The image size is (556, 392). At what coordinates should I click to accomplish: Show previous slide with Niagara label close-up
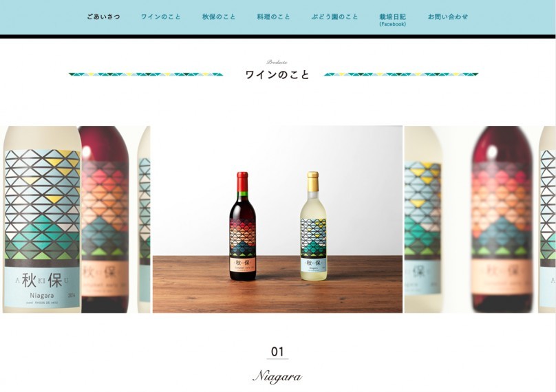click(75, 219)
